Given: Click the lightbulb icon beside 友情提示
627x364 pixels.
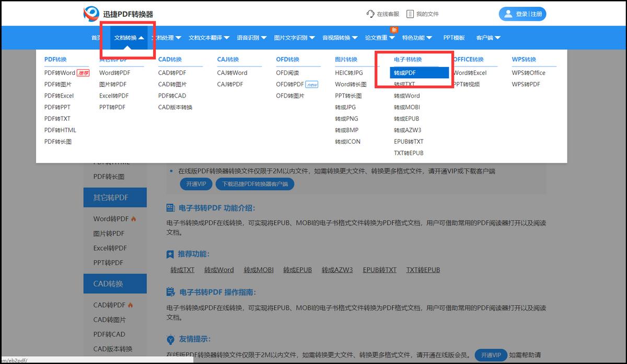Looking at the screenshot, I should point(170,339).
